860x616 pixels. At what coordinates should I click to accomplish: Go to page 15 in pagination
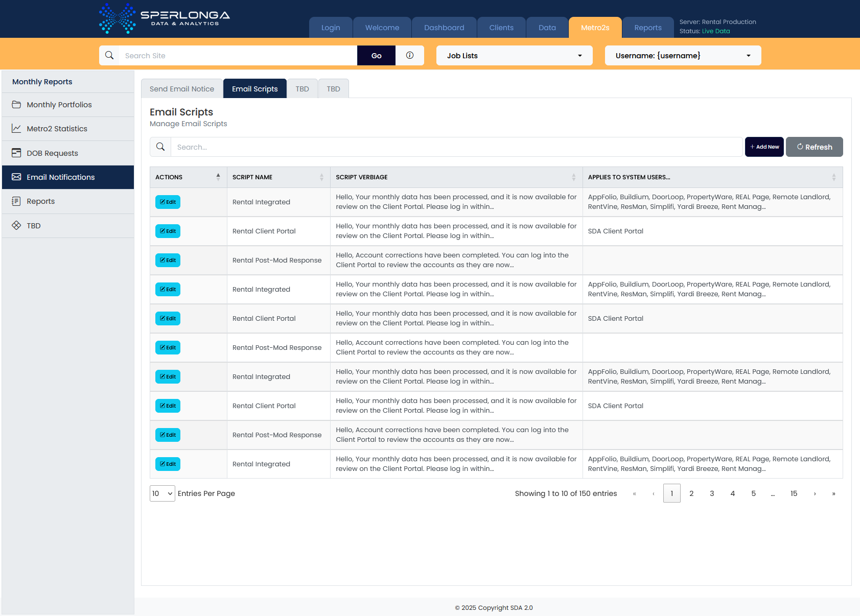(794, 493)
